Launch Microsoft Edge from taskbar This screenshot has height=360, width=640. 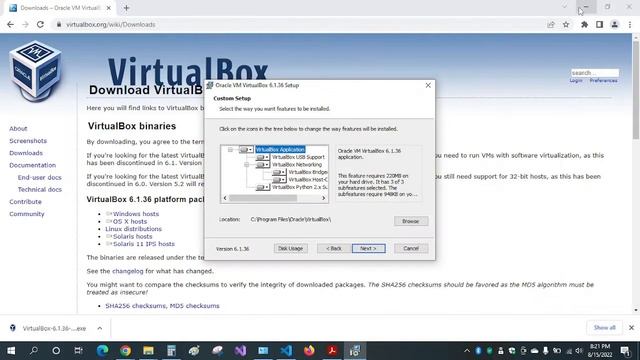[102, 351]
